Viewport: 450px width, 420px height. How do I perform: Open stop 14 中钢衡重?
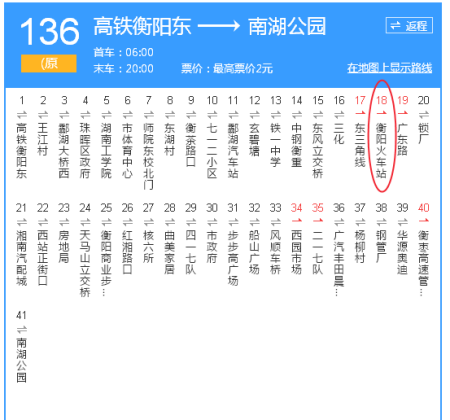click(x=297, y=145)
